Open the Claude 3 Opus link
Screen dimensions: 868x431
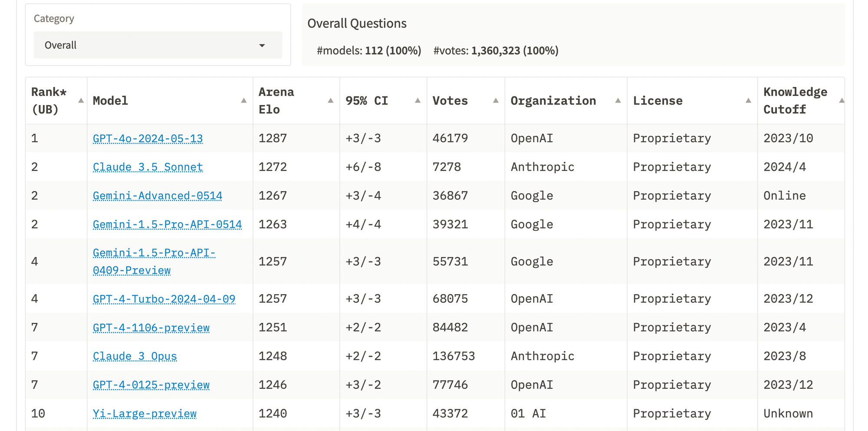135,356
